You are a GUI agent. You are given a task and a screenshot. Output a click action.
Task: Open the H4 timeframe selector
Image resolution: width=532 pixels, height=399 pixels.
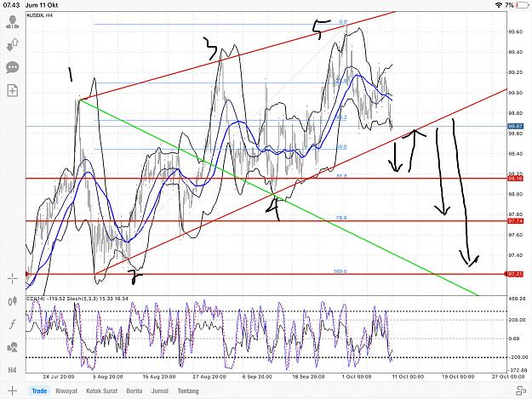pyautogui.click(x=13, y=370)
